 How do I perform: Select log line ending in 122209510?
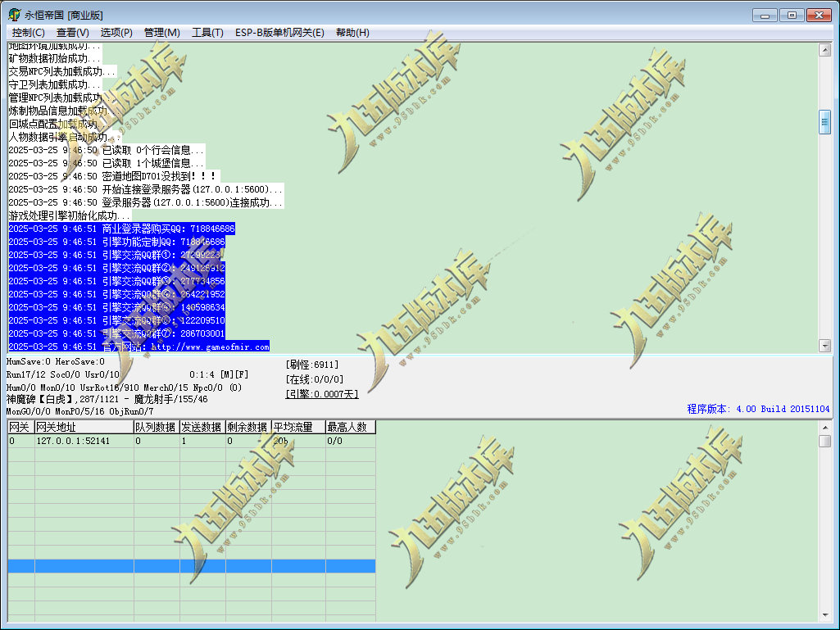(117, 320)
